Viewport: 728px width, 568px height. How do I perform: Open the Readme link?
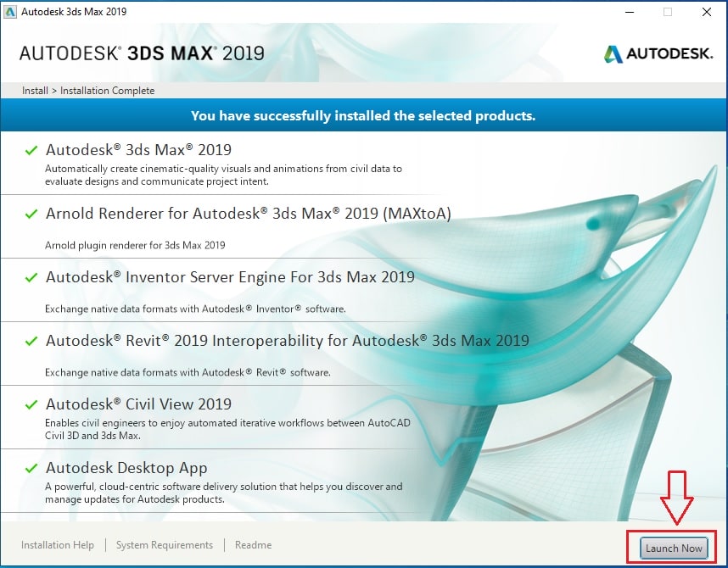tap(253, 545)
